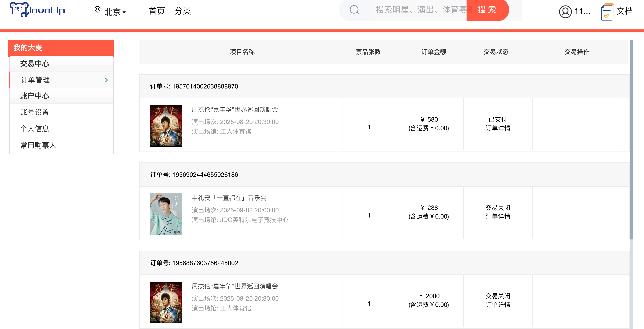The height and width of the screenshot is (329, 644).
Task: Expand the 订单管理 chevron arrow
Action: [107, 80]
